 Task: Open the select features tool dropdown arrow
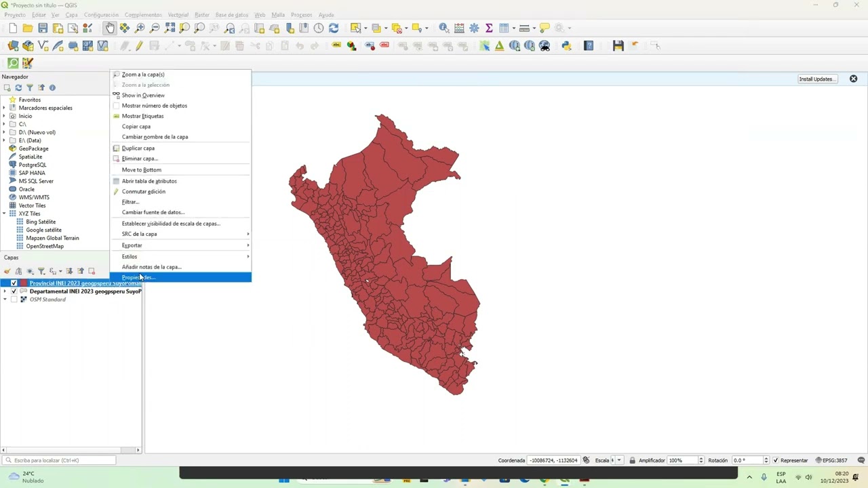pos(366,28)
